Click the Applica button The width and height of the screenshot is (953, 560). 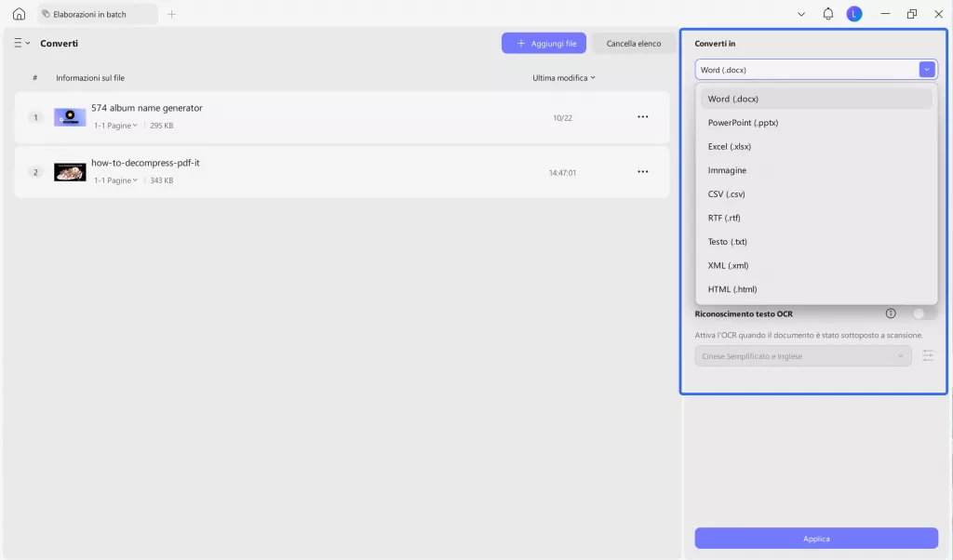[x=816, y=538]
